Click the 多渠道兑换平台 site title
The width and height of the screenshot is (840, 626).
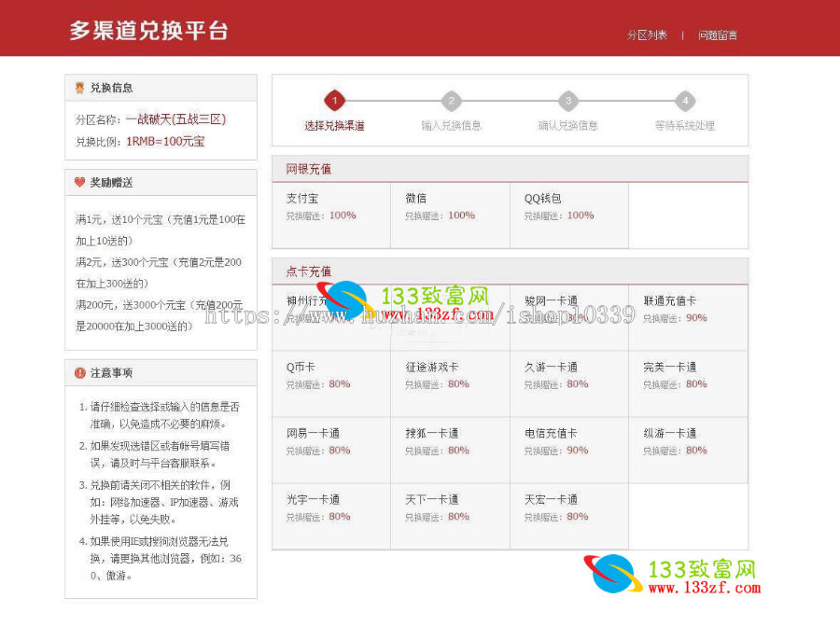[x=149, y=31]
